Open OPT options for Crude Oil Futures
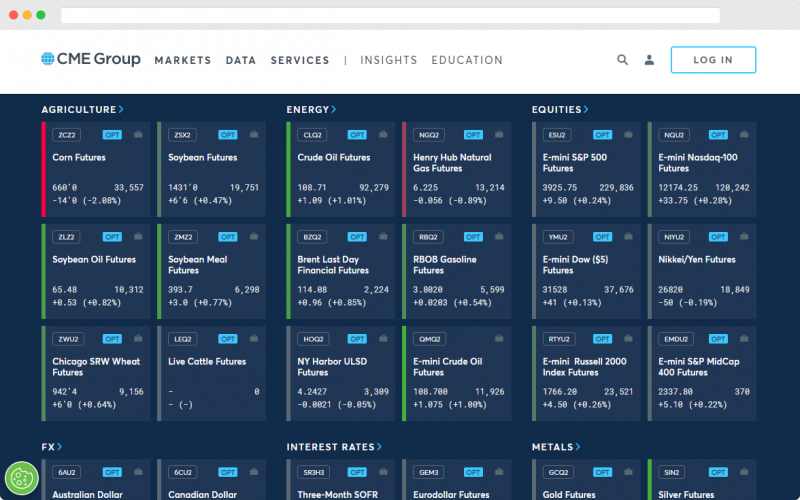 pos(357,135)
